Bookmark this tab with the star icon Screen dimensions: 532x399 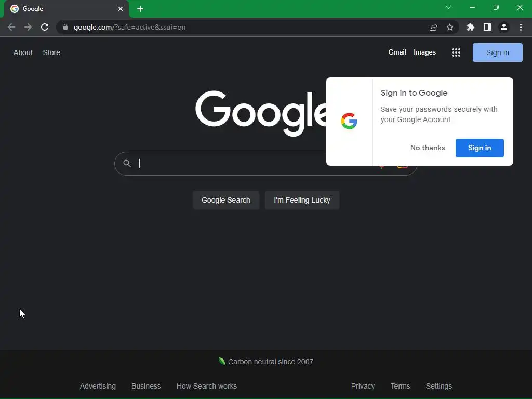pos(450,27)
